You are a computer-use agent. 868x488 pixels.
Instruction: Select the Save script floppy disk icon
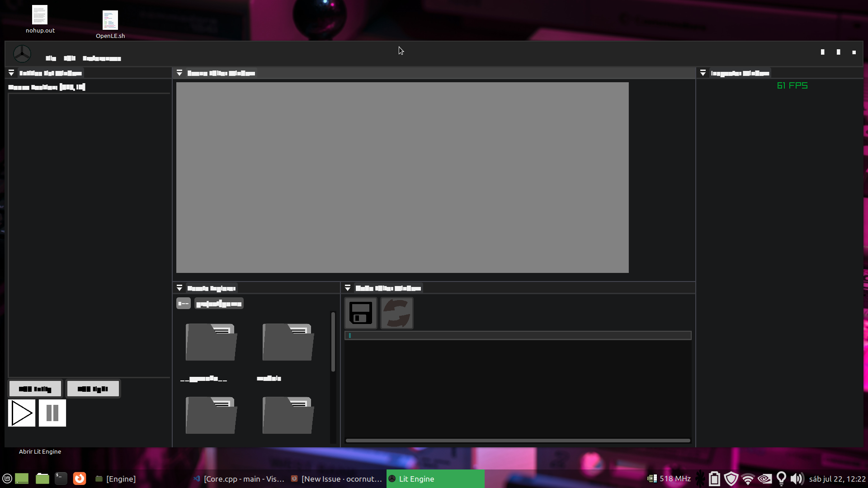click(x=360, y=313)
